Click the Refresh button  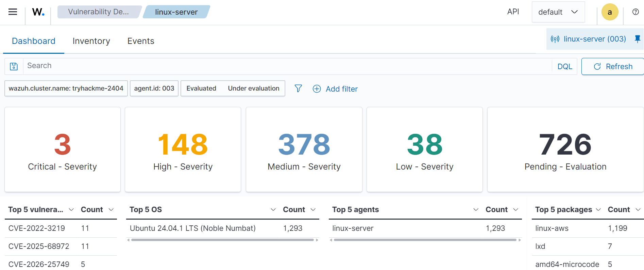click(x=613, y=66)
